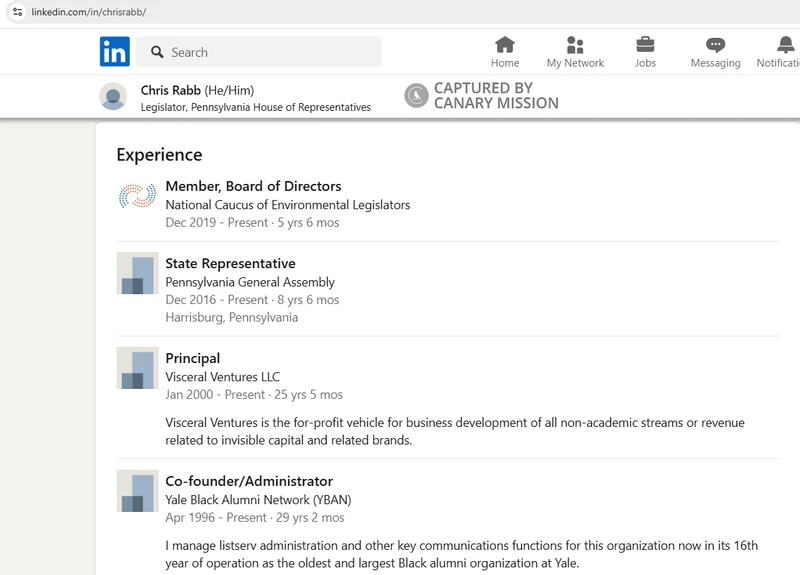Type in the LinkedIn Search field
The width and height of the screenshot is (800, 575).
tap(270, 52)
